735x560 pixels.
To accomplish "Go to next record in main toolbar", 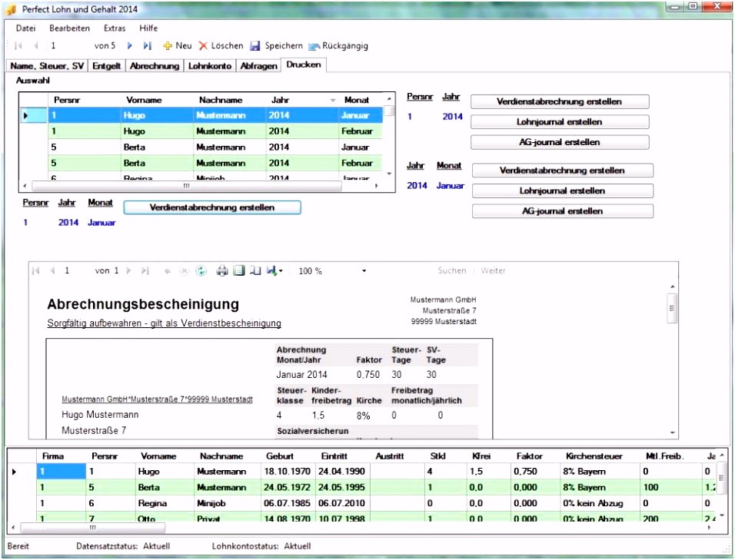I will [x=130, y=46].
